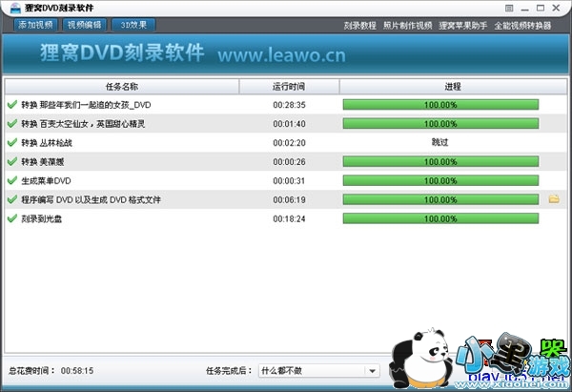Click the dropdown arrow beside 什么都不做
Viewport: 572px width, 392px height.
(372, 371)
